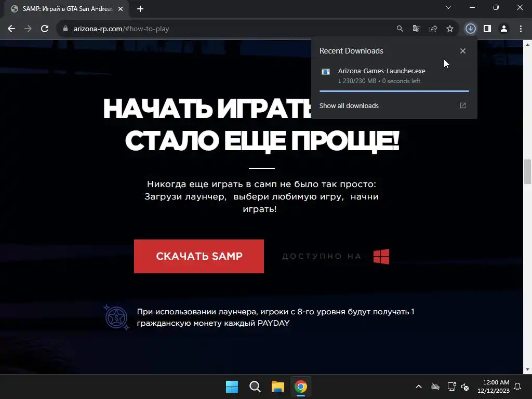Click the share page icon
The height and width of the screenshot is (399, 532).
(x=433, y=29)
